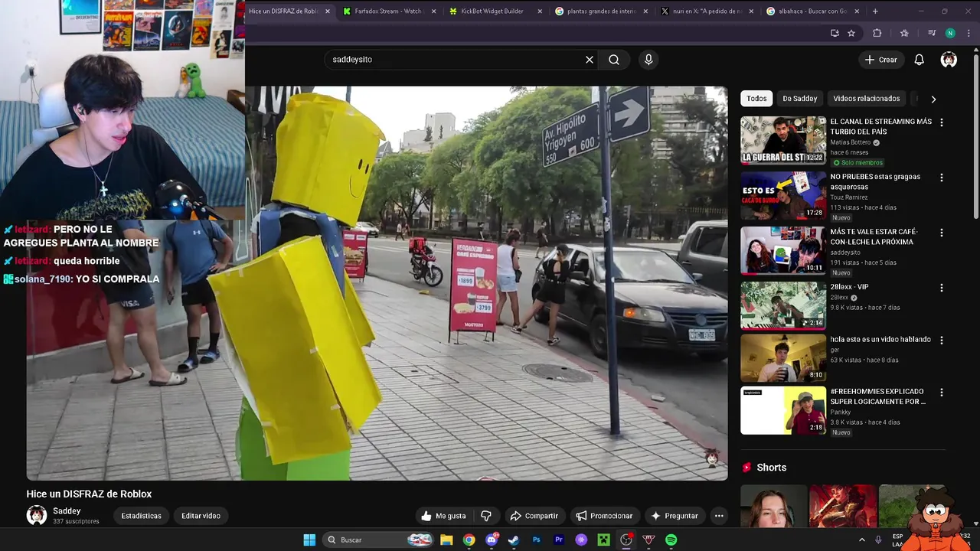Open File Explorer from taskbar
The width and height of the screenshot is (980, 551).
point(446,540)
